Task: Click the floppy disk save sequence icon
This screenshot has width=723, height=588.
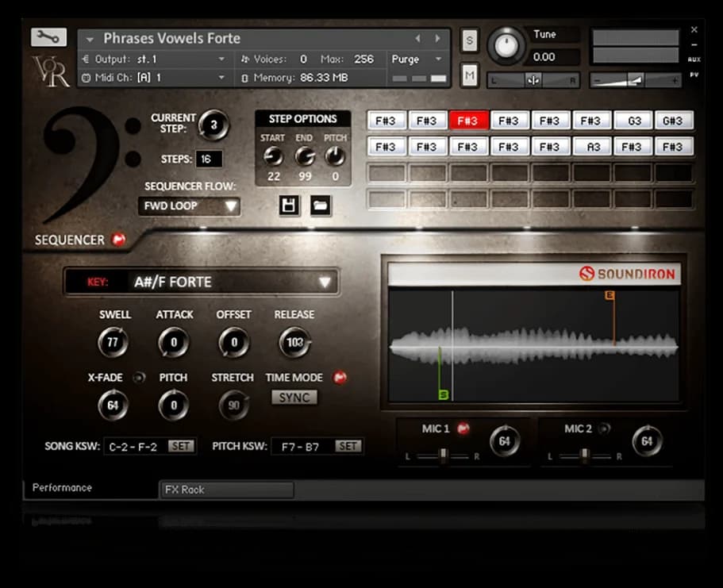Action: click(287, 206)
